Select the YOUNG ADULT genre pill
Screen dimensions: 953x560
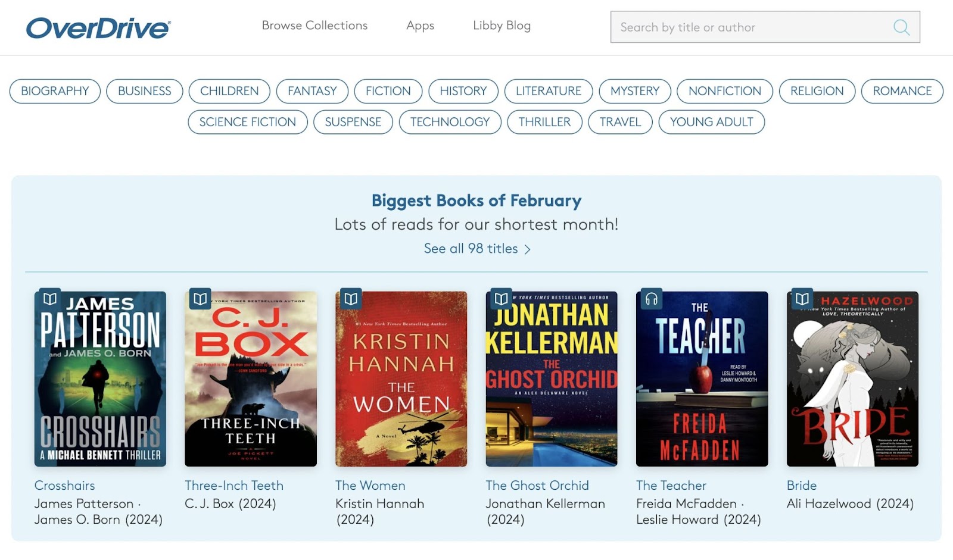click(712, 122)
